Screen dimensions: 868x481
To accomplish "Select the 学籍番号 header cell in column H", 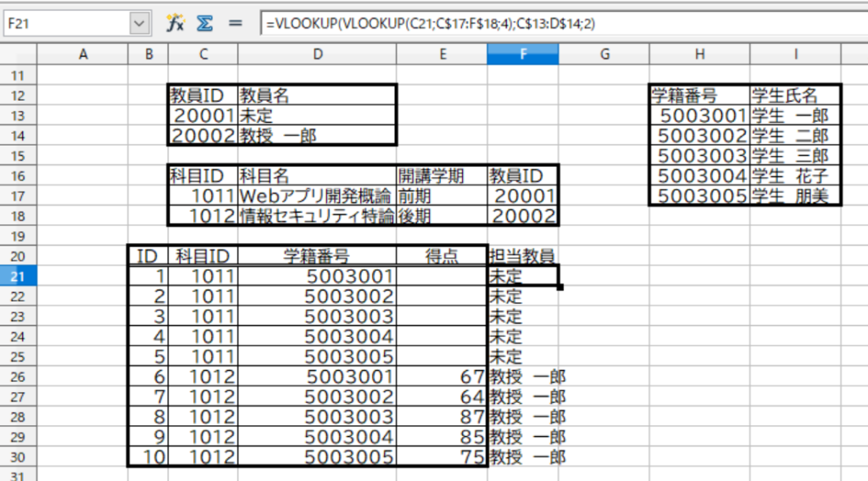I will pyautogui.click(x=699, y=96).
